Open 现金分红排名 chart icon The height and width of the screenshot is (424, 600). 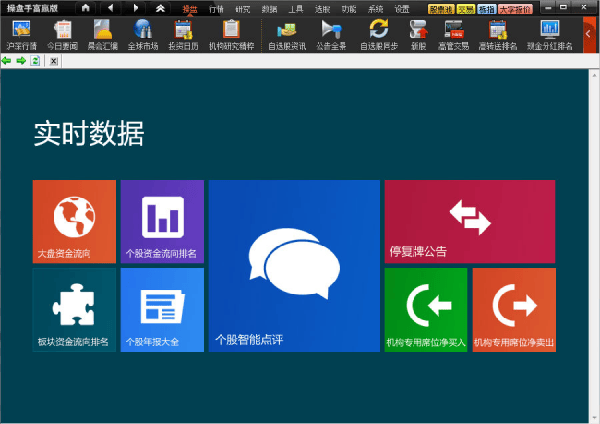point(550,34)
